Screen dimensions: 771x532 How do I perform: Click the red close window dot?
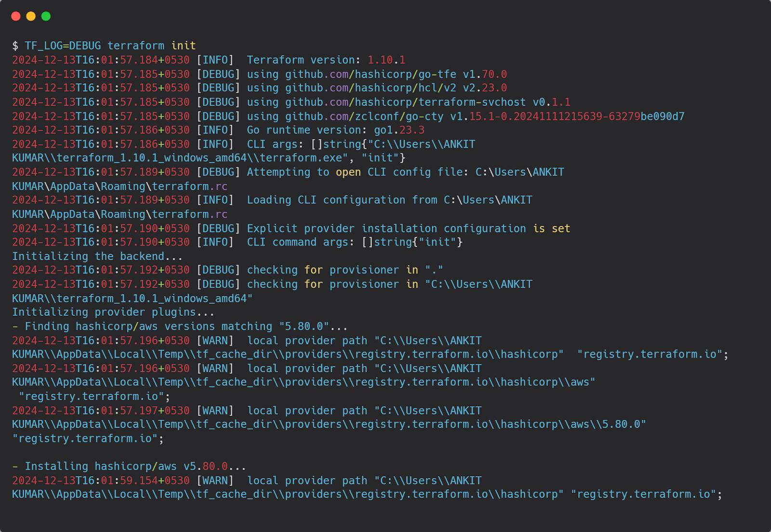click(x=15, y=16)
